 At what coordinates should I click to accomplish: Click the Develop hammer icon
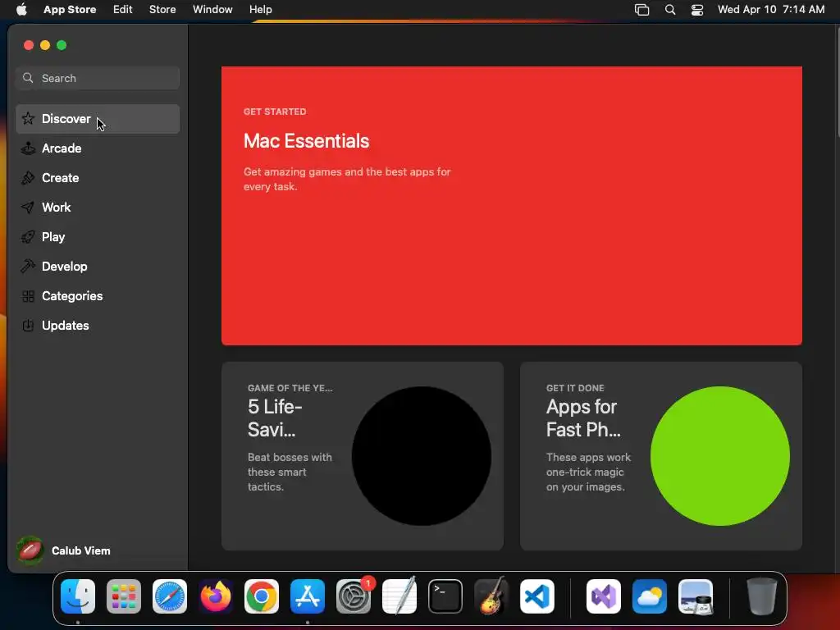28,267
